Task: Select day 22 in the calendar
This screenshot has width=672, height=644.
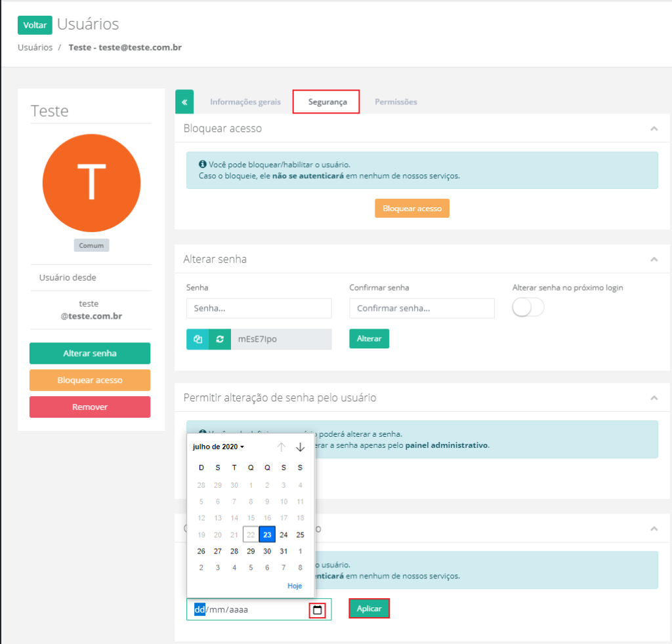Action: pyautogui.click(x=251, y=535)
